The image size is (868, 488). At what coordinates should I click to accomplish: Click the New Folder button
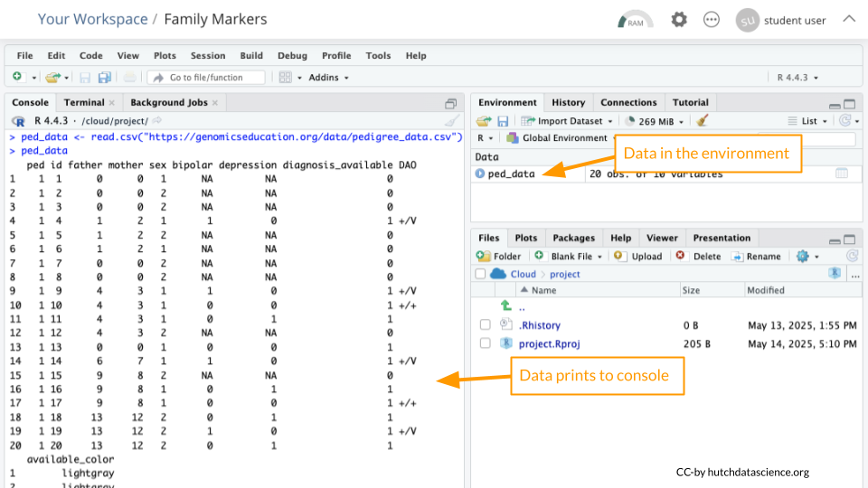(x=498, y=256)
